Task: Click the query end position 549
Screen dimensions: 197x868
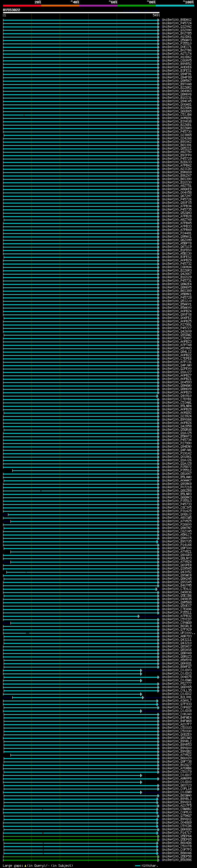Action: point(155,15)
